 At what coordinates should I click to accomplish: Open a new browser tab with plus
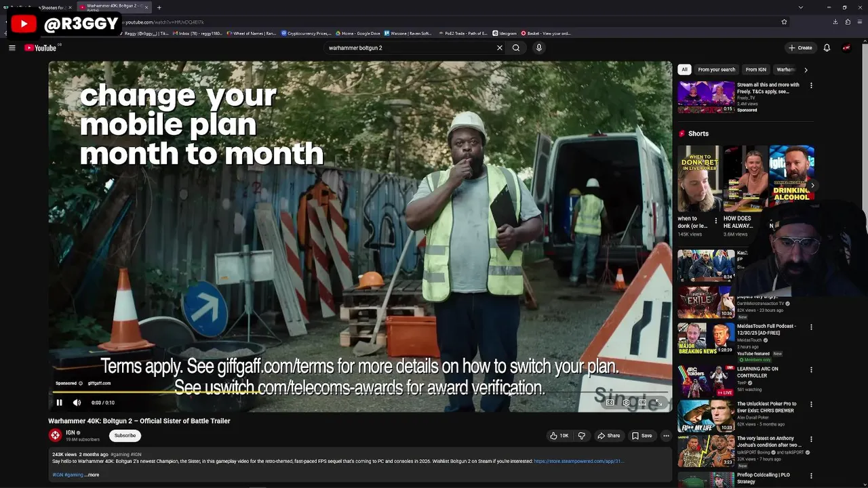click(159, 7)
